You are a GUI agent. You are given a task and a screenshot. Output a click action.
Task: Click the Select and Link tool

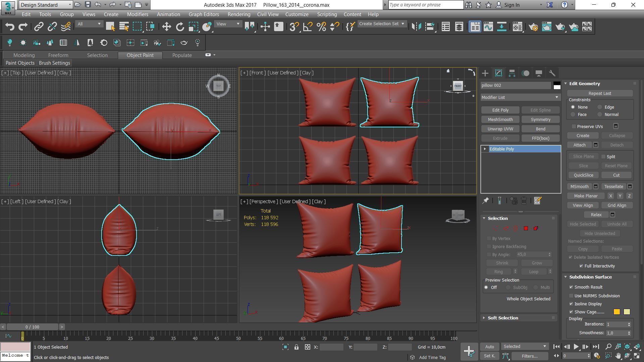[39, 27]
